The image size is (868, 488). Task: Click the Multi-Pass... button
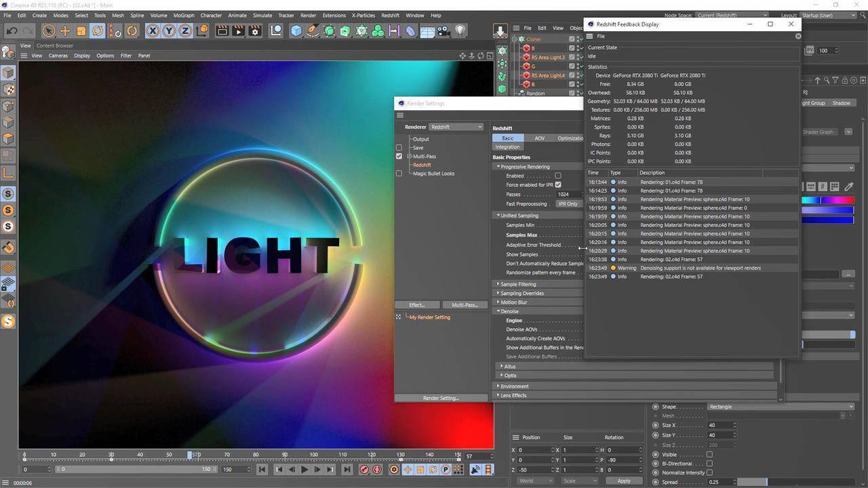465,305
